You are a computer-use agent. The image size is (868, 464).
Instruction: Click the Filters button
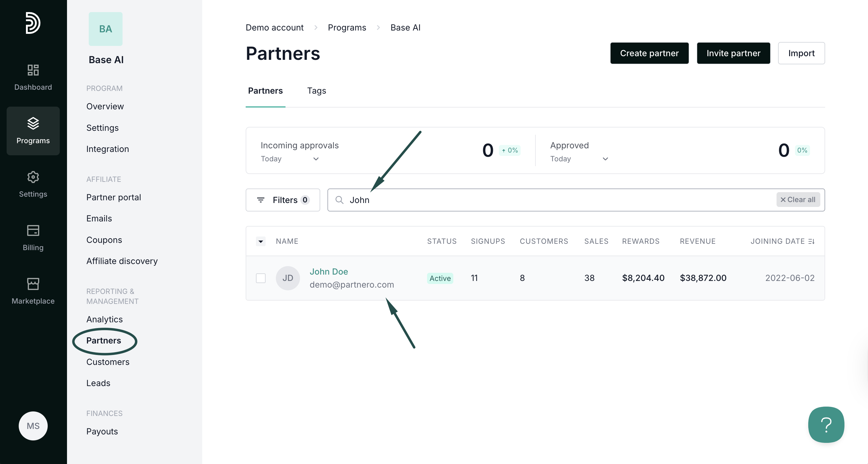tap(283, 200)
